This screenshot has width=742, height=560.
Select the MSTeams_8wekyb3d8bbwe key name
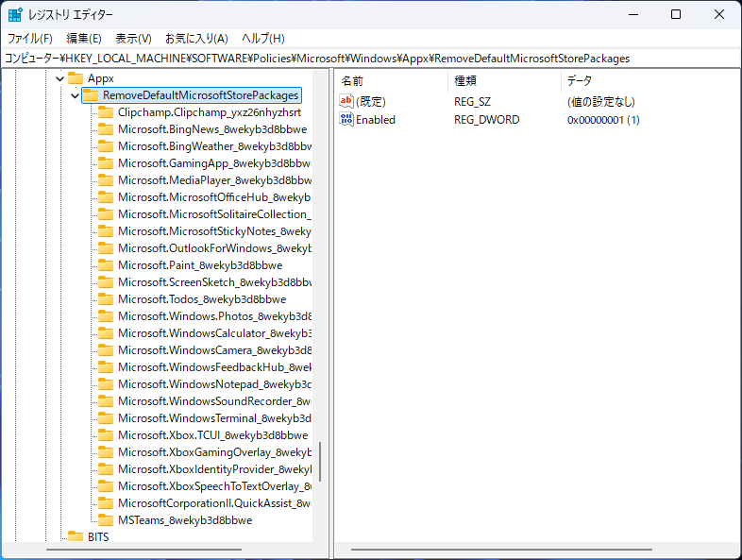tap(185, 520)
